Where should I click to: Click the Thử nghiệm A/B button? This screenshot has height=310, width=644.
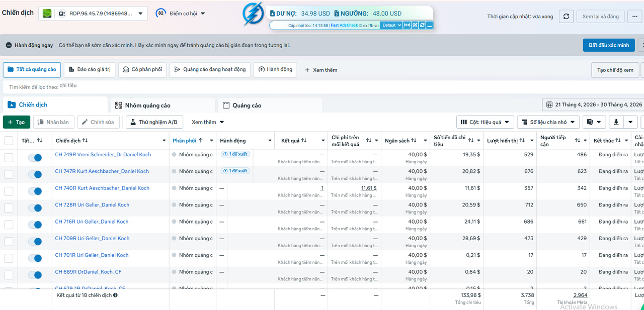point(154,122)
